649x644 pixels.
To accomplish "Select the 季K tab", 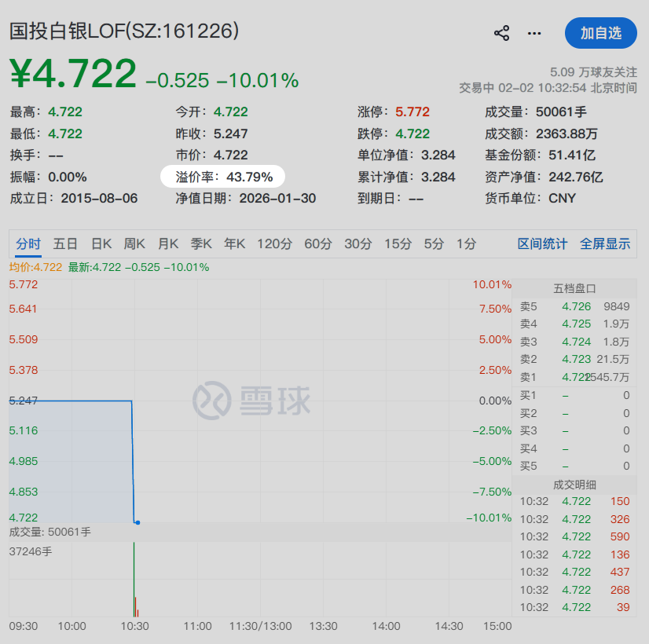I will [x=201, y=243].
